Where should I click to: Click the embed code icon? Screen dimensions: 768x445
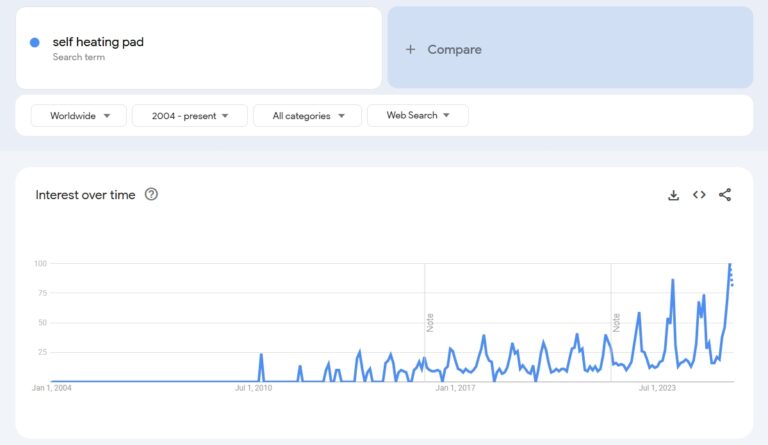click(699, 195)
